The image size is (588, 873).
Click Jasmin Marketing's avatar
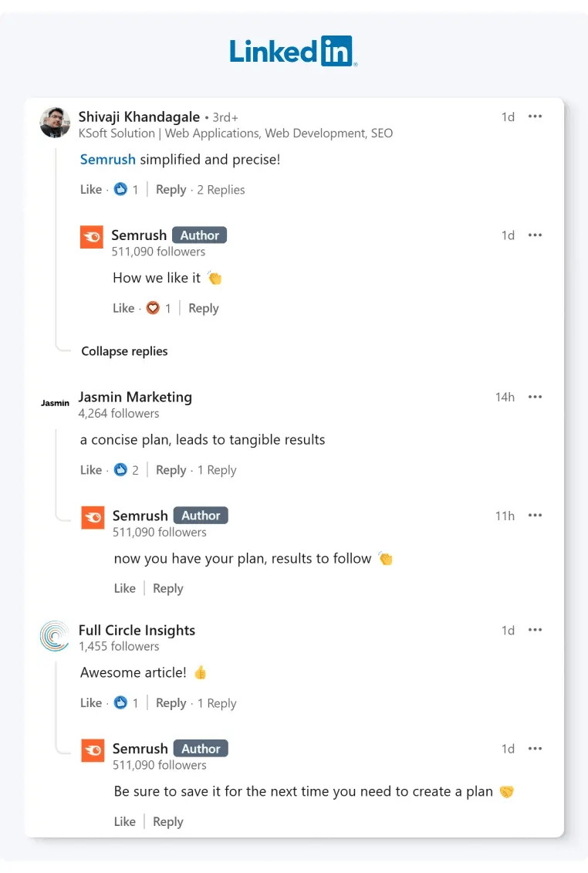coord(54,402)
